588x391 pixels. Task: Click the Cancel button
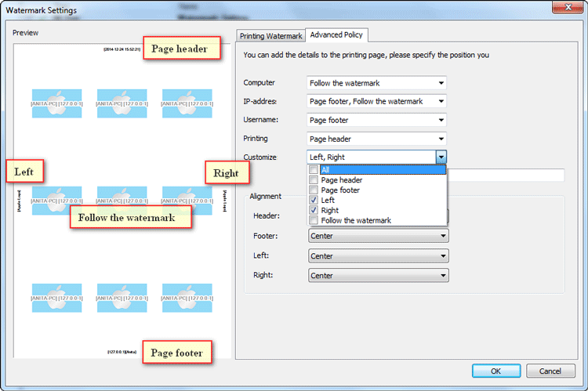coord(550,371)
